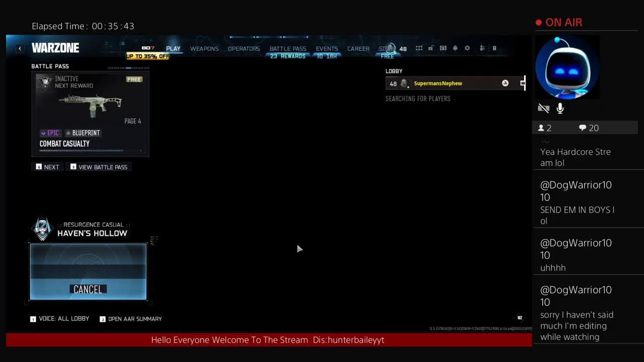This screenshot has height=362, width=644.
Task: Click VIEW BATTLE PASS button
Action: [x=99, y=167]
